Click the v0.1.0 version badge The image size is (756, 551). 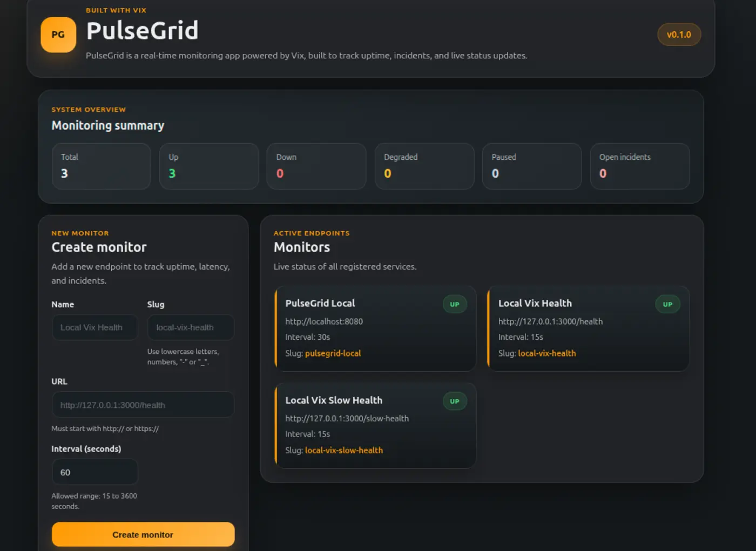[679, 35]
